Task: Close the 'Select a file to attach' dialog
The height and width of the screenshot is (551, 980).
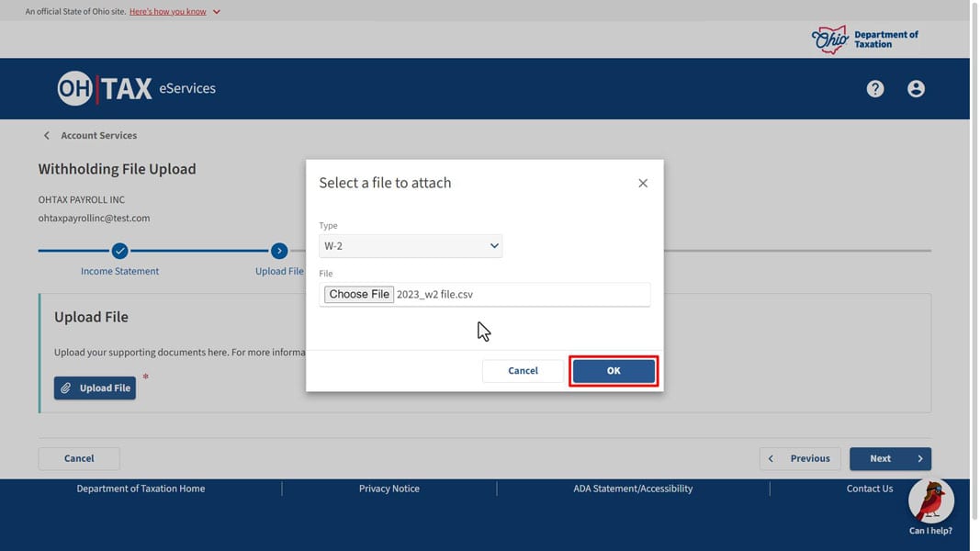Action: coord(643,184)
